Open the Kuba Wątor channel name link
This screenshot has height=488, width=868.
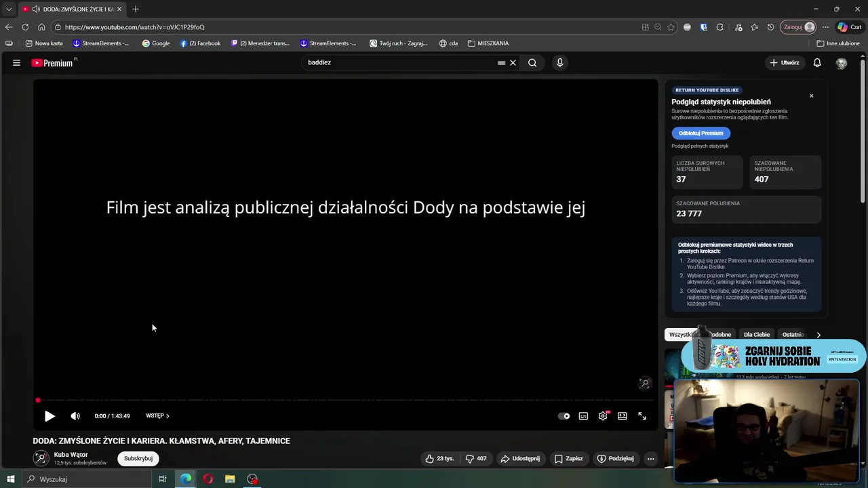click(71, 455)
